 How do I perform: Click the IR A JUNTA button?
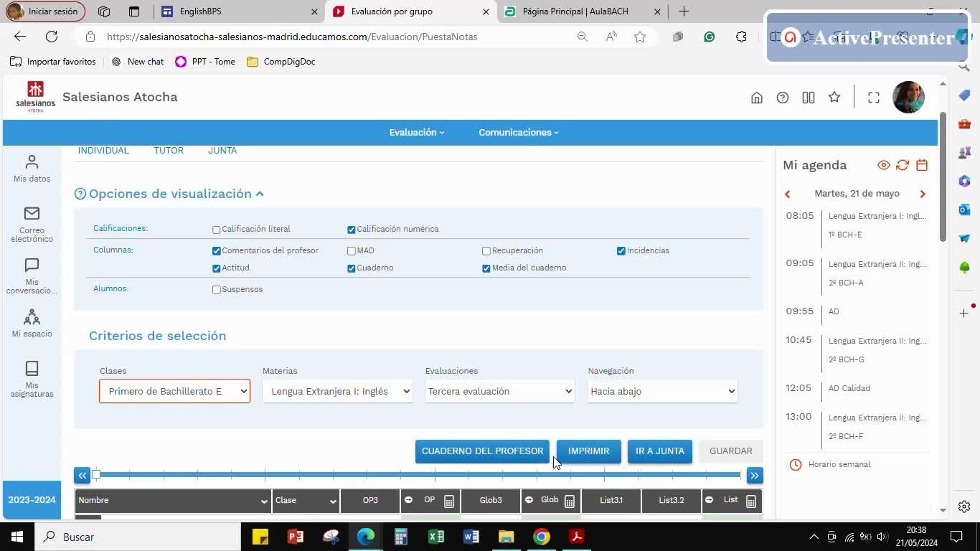[660, 451]
